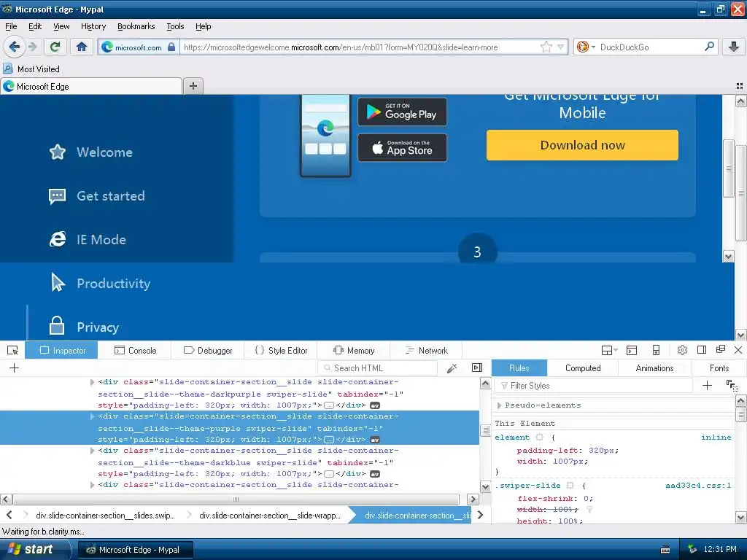Show the padlock site security info

(x=171, y=47)
